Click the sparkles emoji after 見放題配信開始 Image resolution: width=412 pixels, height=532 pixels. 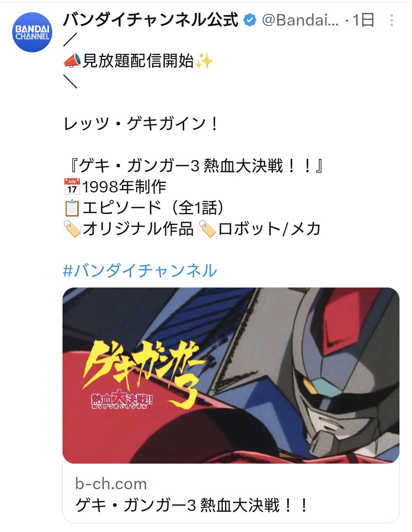pos(204,61)
